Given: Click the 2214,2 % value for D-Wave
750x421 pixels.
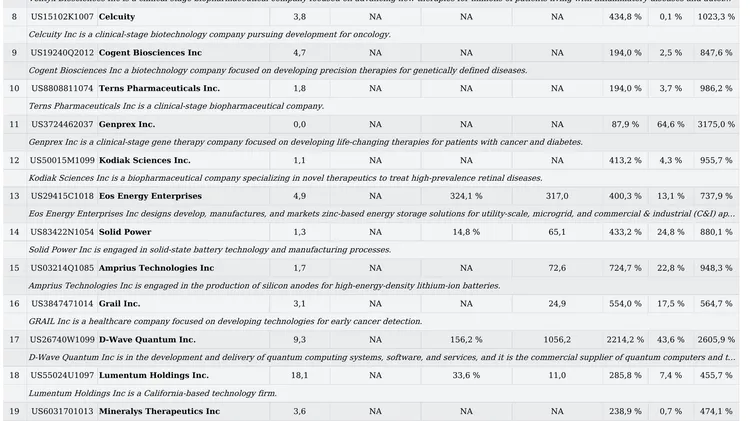Looking at the screenshot, I should (x=623, y=340).
